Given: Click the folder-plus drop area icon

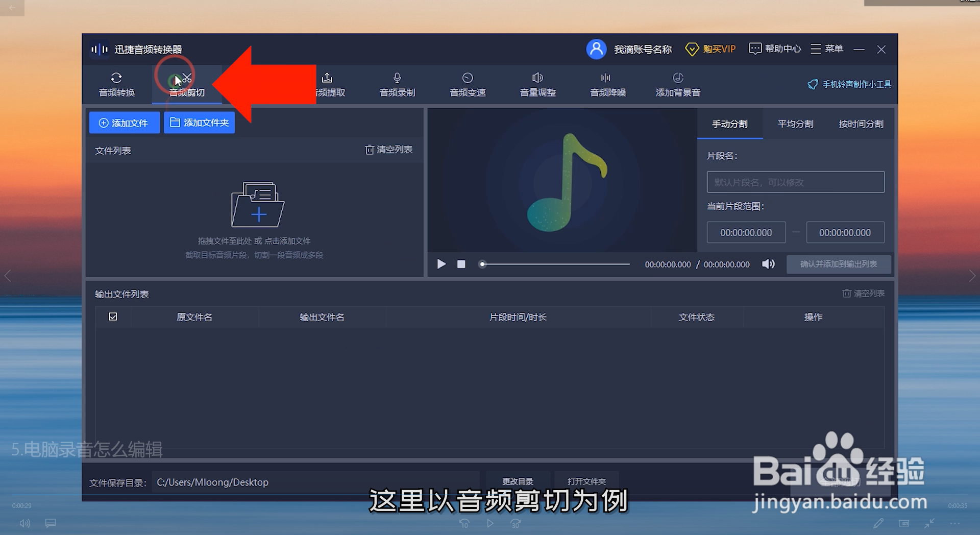Looking at the screenshot, I should (x=258, y=204).
